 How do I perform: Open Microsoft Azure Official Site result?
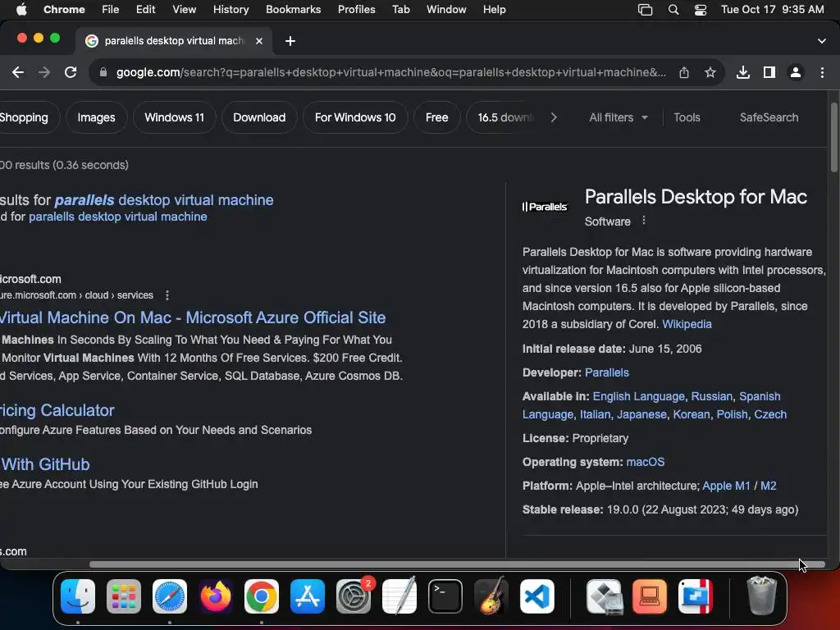click(x=193, y=317)
